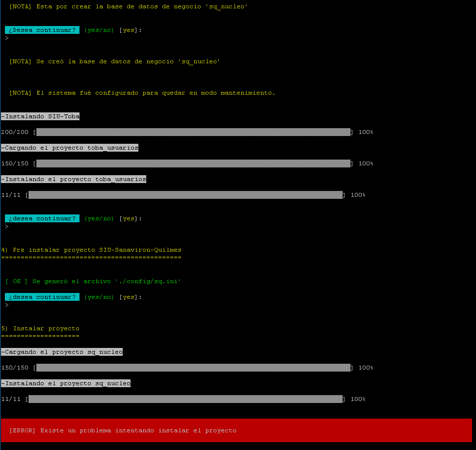
Task: Select the '-Instalando el proyecto toba_usuarios' heading
Action: pyautogui.click(x=74, y=179)
